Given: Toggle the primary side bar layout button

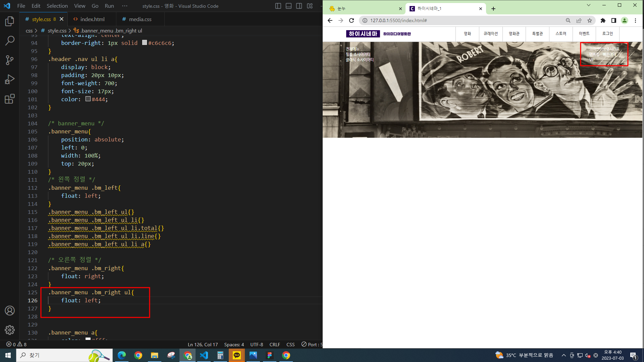Looking at the screenshot, I should point(278,6).
